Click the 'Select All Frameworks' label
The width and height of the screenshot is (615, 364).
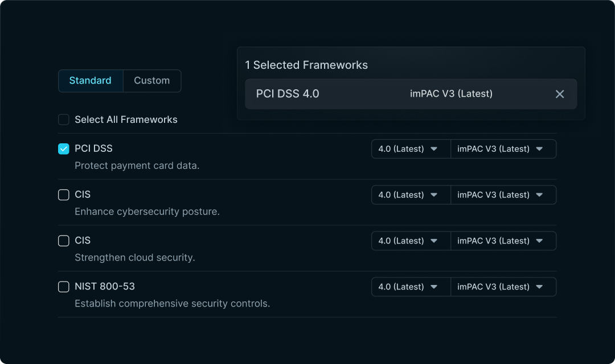point(126,119)
